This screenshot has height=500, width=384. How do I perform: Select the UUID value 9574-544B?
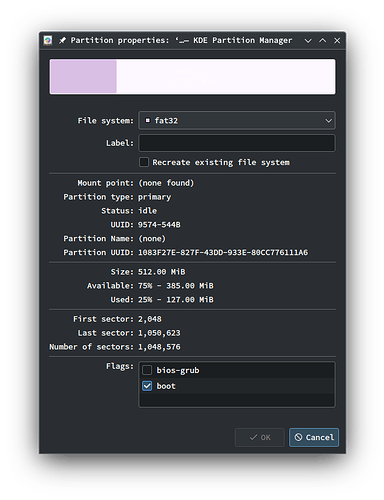pyautogui.click(x=159, y=225)
